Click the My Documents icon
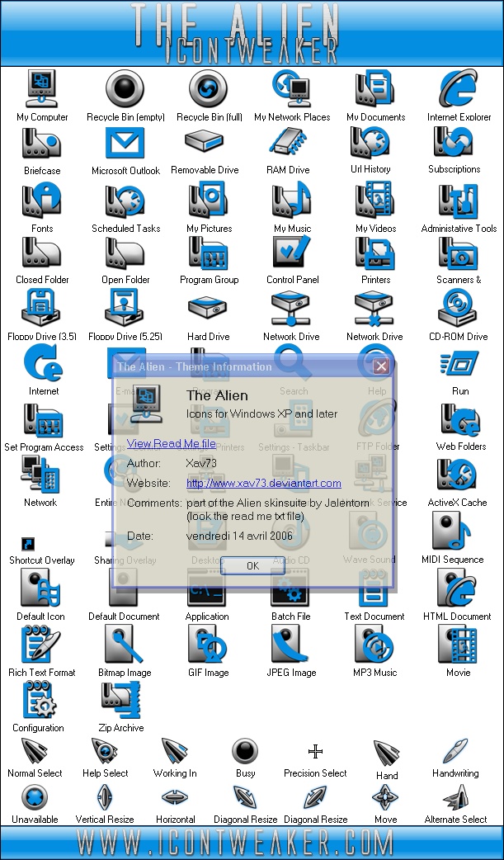Screen dimensions: 504x860 click(x=375, y=88)
